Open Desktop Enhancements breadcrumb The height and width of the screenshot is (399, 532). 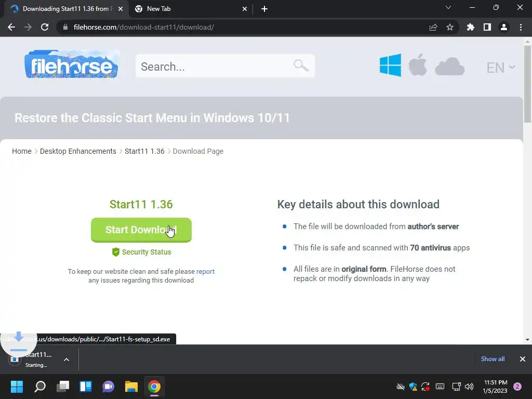coord(78,151)
